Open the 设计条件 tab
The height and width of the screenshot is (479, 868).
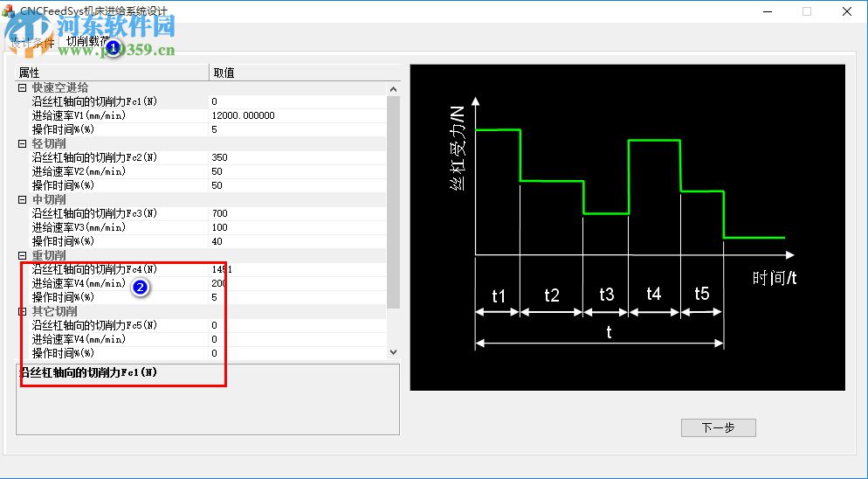(x=32, y=43)
